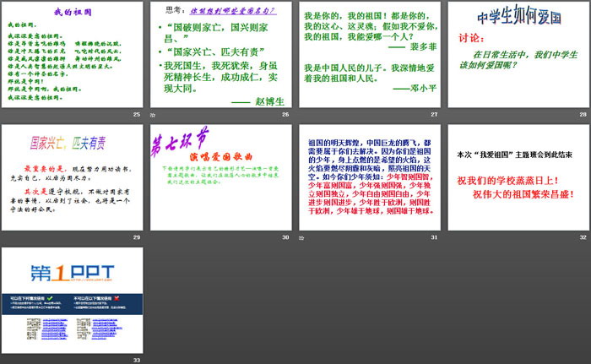Click the animation star icon under slide 26
This screenshot has height=364, width=591.
153,115
